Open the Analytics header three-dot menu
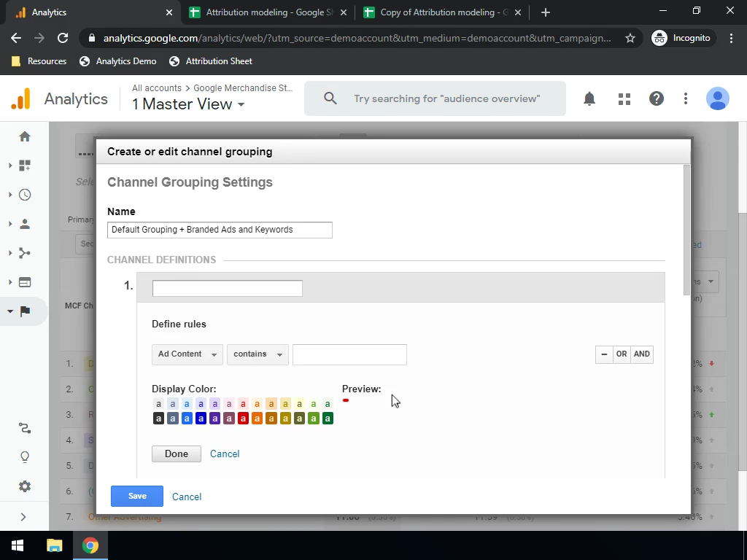This screenshot has width=747, height=560. pyautogui.click(x=686, y=98)
